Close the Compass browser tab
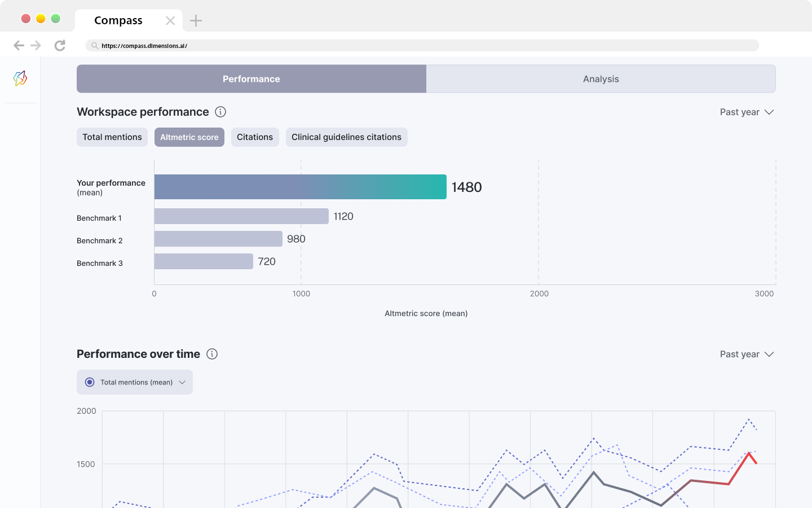812x508 pixels. tap(170, 21)
